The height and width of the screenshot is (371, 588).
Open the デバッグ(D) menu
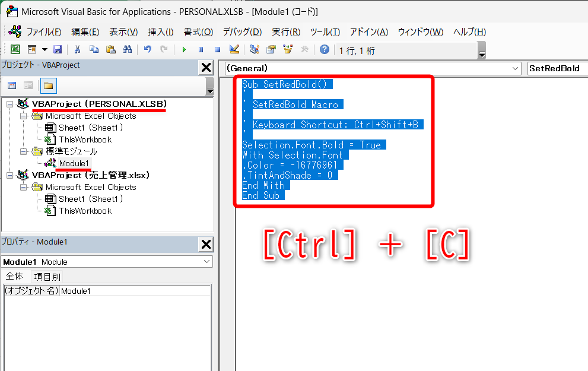point(242,32)
